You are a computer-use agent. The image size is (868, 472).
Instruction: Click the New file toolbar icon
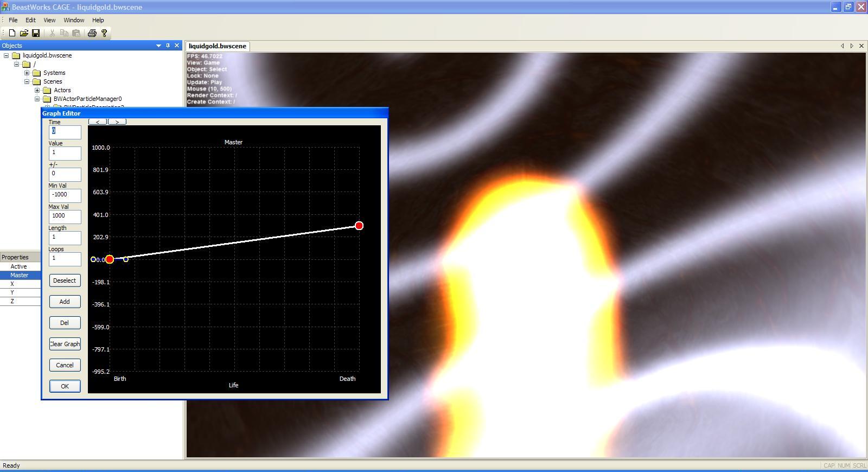click(12, 33)
